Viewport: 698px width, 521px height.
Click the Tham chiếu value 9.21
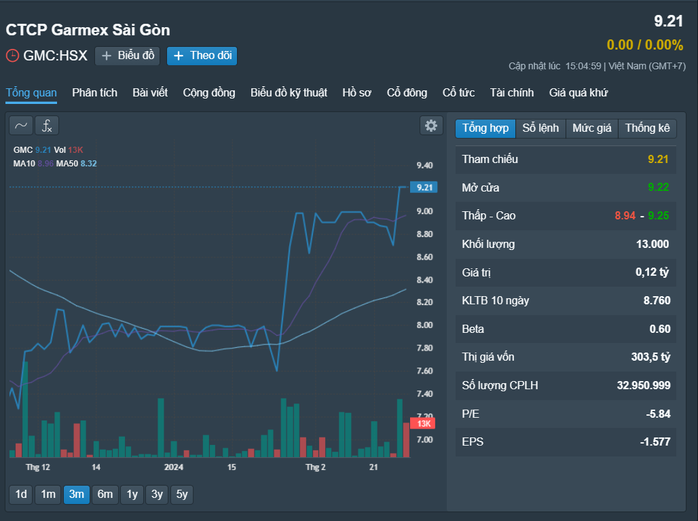tap(658, 159)
